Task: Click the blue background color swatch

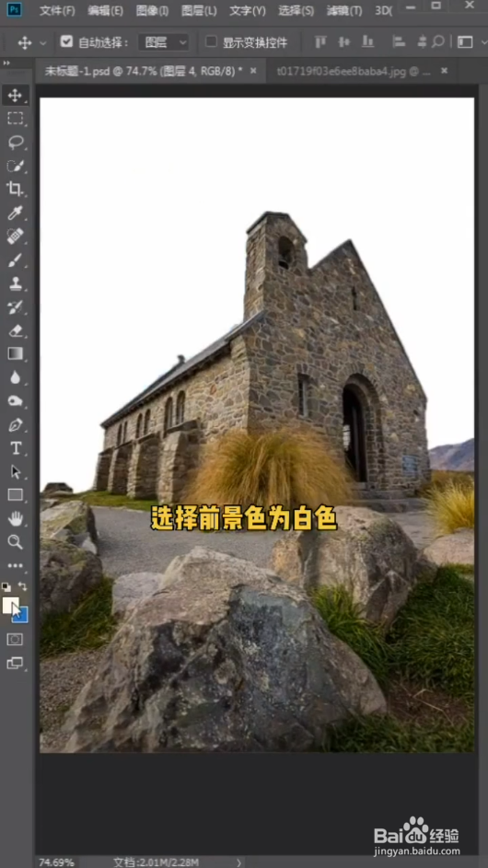Action: point(23,617)
